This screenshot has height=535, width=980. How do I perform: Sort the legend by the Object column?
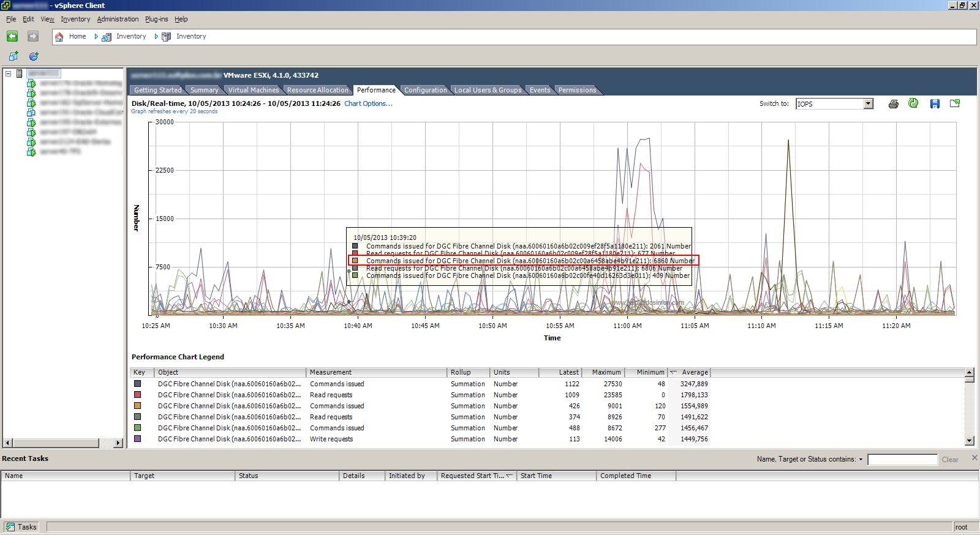tap(230, 372)
